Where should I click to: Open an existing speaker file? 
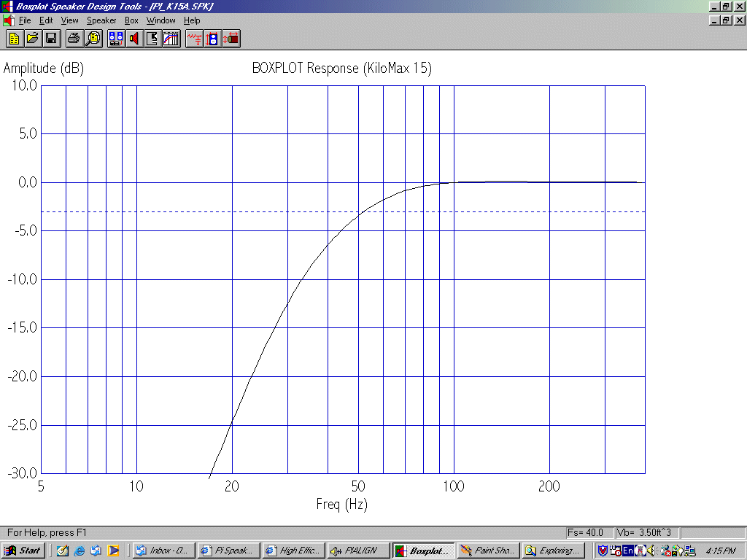point(33,39)
